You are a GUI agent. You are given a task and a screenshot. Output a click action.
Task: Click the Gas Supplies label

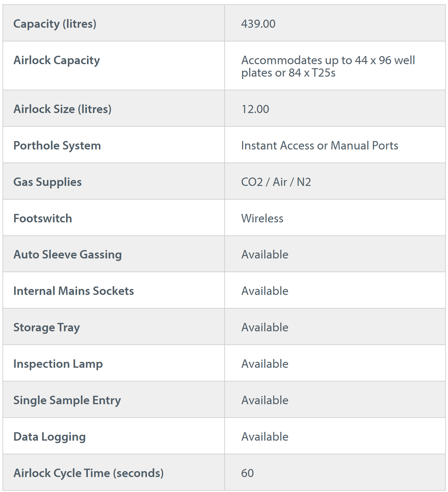[47, 182]
